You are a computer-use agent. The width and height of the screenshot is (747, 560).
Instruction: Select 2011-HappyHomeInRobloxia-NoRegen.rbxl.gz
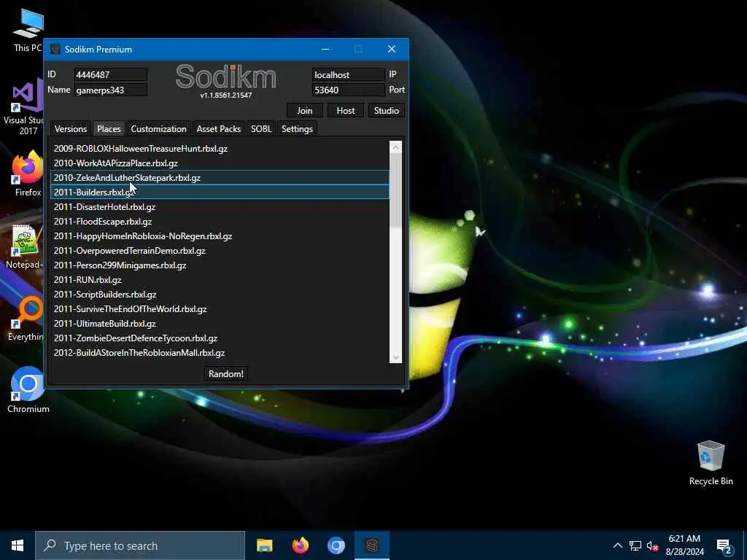[x=220, y=236]
